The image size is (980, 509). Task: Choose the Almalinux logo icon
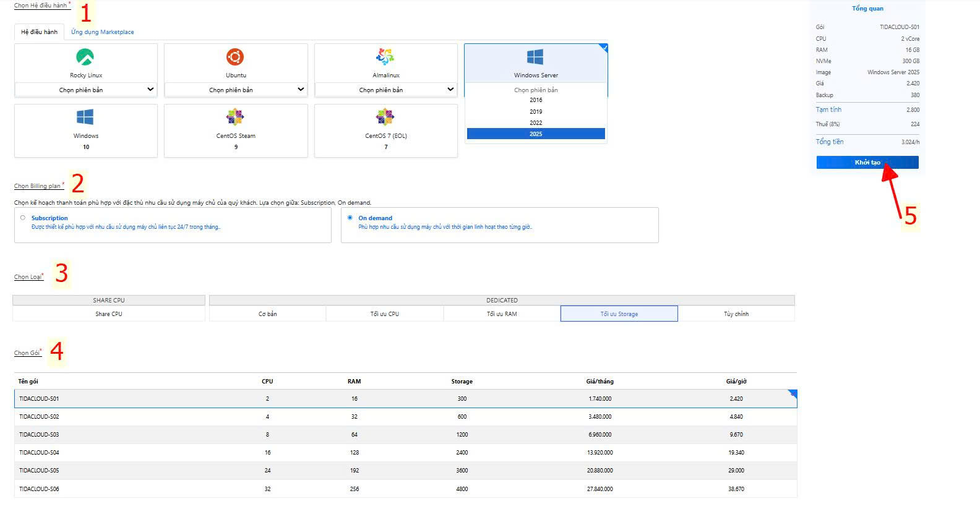(x=385, y=57)
